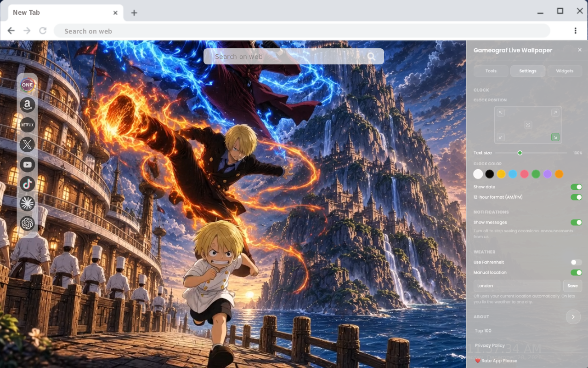Set clock position to center
This screenshot has height=368, width=588.
click(x=528, y=125)
